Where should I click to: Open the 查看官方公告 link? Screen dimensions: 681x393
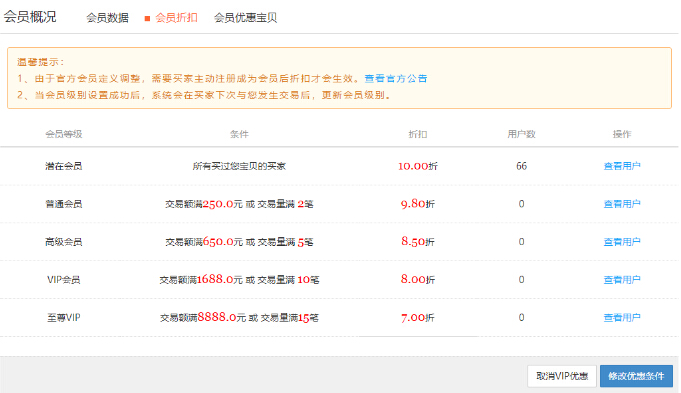pyautogui.click(x=396, y=79)
